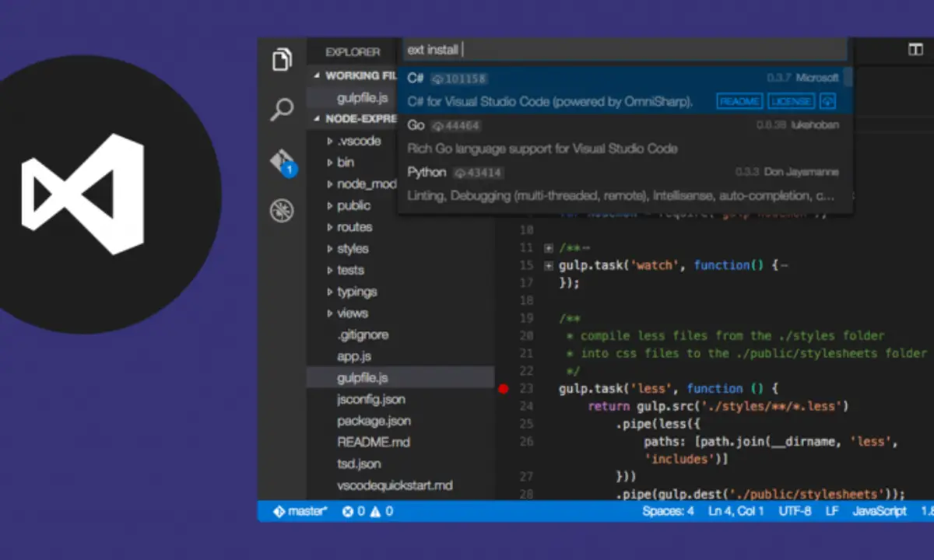This screenshot has width=934, height=560.
Task: Open gulpfile.js under Working Files
Action: (x=362, y=98)
